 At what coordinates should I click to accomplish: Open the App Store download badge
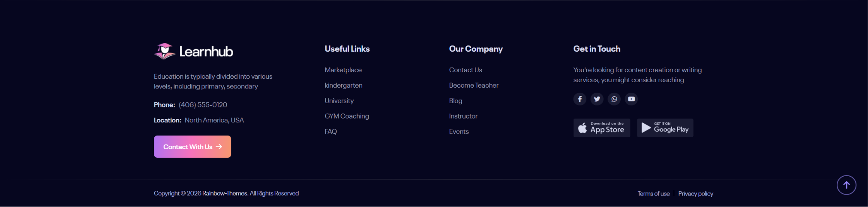tap(601, 128)
